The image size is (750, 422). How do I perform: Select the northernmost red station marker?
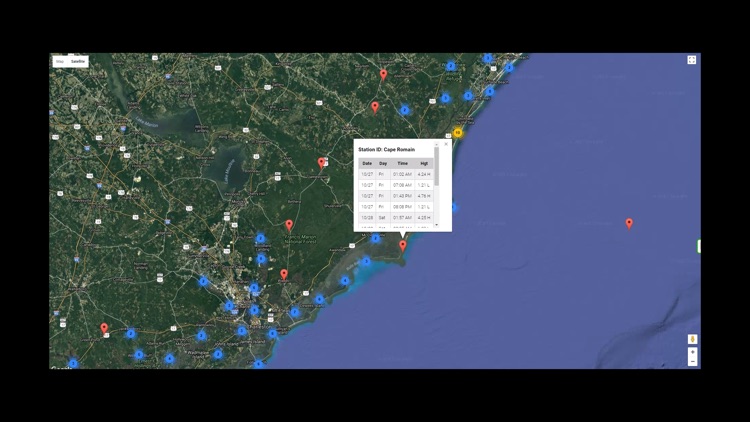click(383, 75)
